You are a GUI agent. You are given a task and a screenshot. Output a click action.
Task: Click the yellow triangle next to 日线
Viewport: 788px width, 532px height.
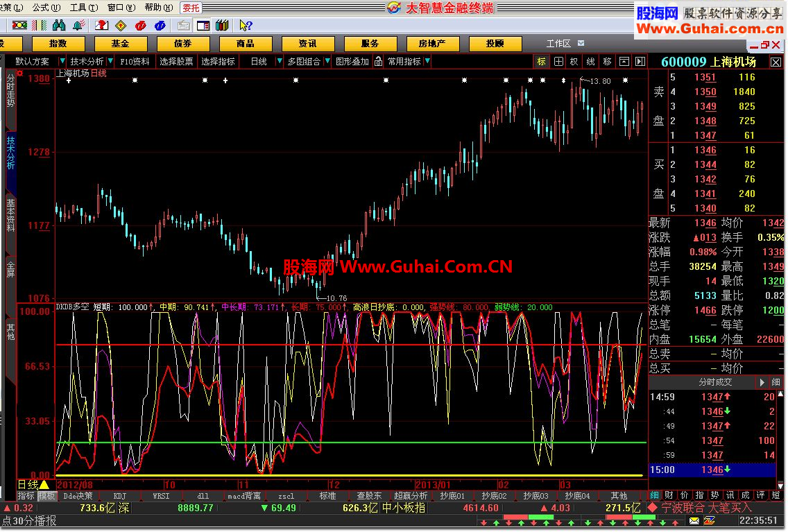click(44, 484)
